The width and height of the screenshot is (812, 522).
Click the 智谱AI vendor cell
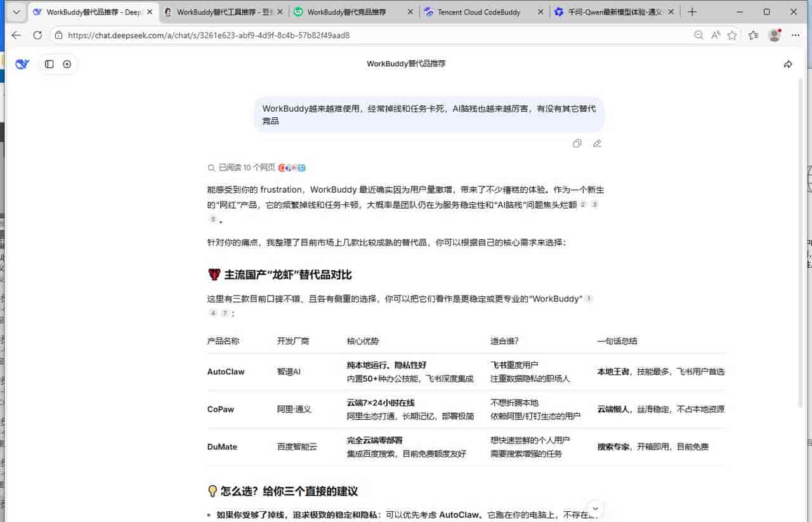(x=289, y=372)
